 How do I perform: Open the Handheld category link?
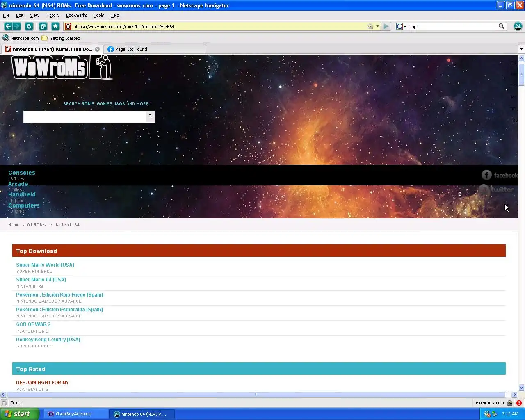[x=22, y=194]
